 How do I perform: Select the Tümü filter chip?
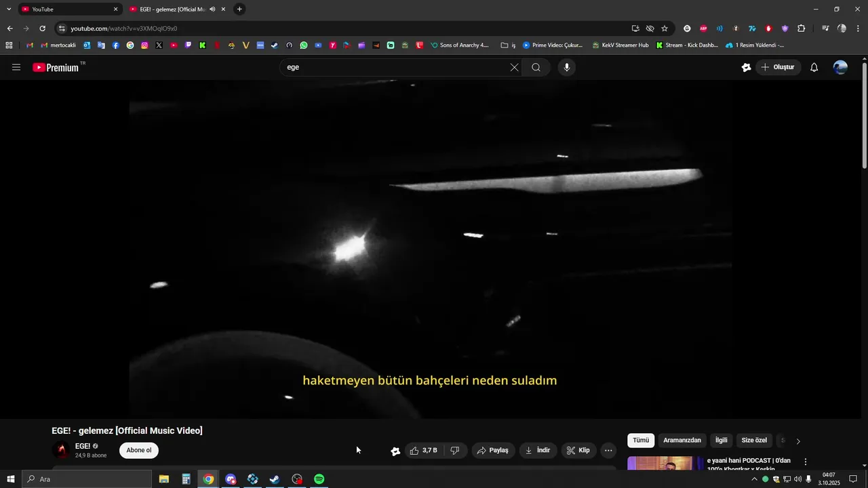click(641, 441)
